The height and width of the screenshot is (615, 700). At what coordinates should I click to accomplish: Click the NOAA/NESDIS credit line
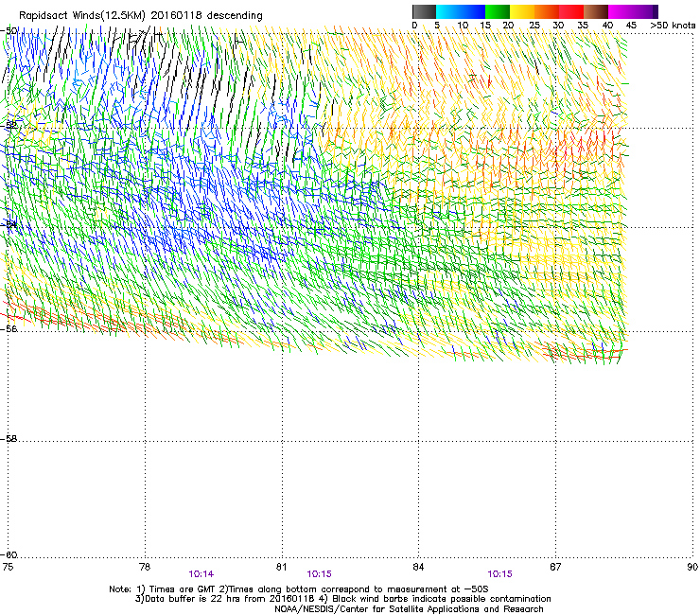click(409, 608)
